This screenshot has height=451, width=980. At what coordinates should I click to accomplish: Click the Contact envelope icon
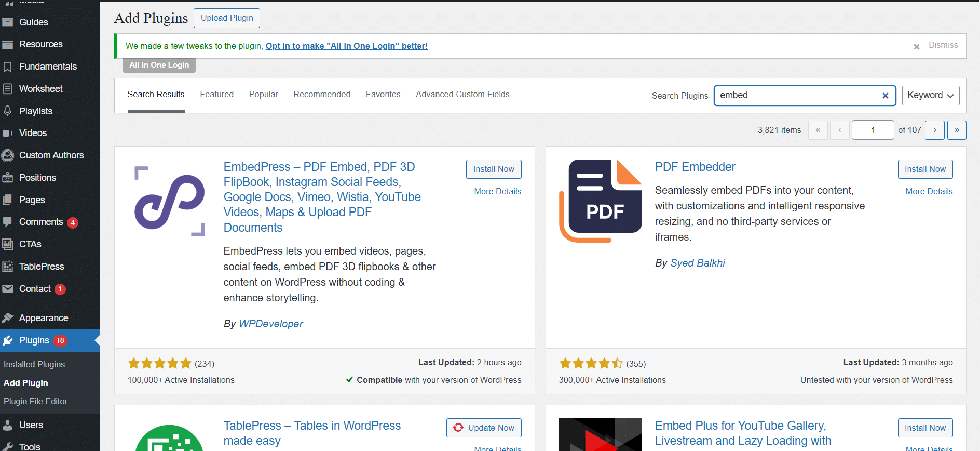pos(8,289)
